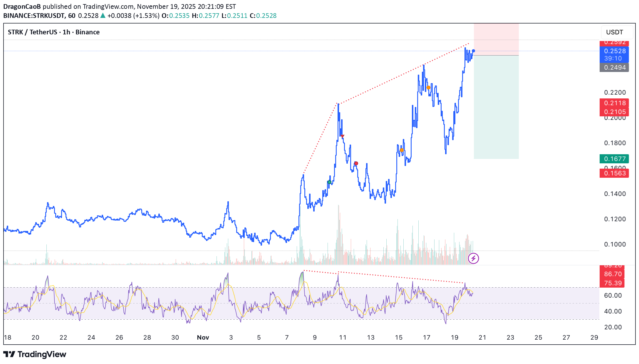The height and width of the screenshot is (364, 639).
Task: Click the red 75.39 RSI value label
Action: [x=613, y=283]
